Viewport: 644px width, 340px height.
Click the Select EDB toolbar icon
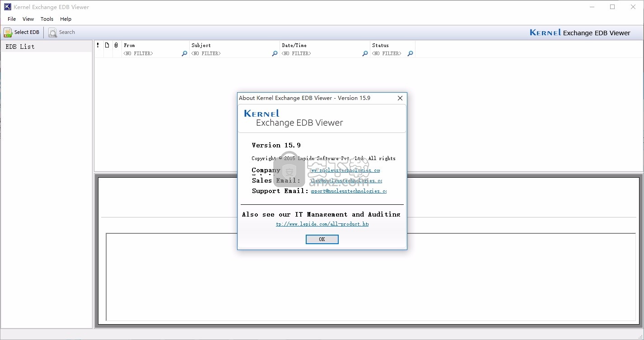pyautogui.click(x=8, y=33)
